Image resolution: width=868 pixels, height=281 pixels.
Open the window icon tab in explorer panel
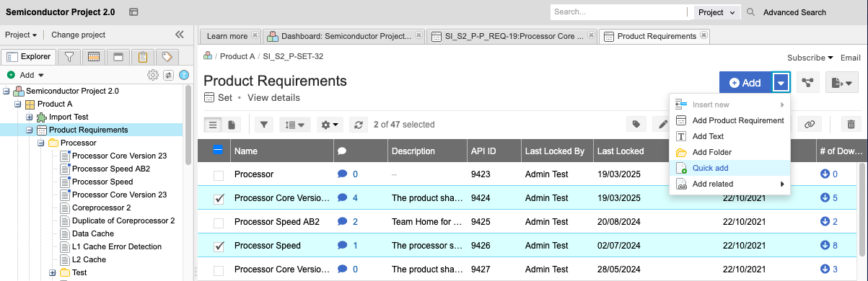pyautogui.click(x=118, y=56)
